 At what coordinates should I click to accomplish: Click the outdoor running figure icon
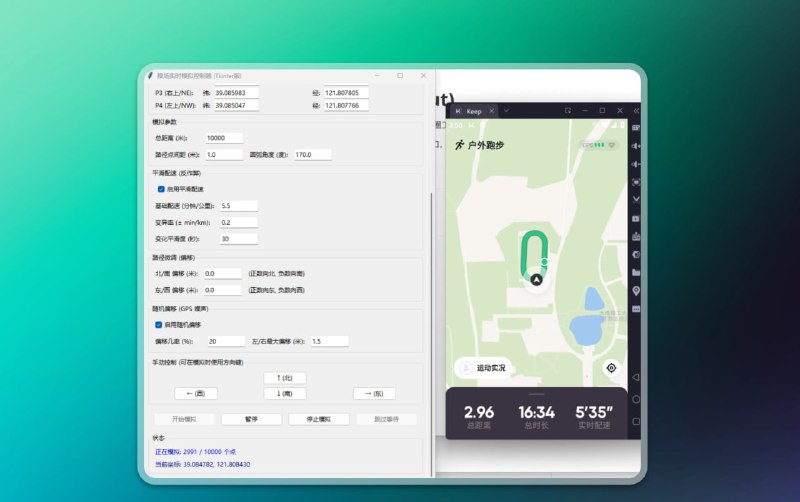(x=459, y=145)
